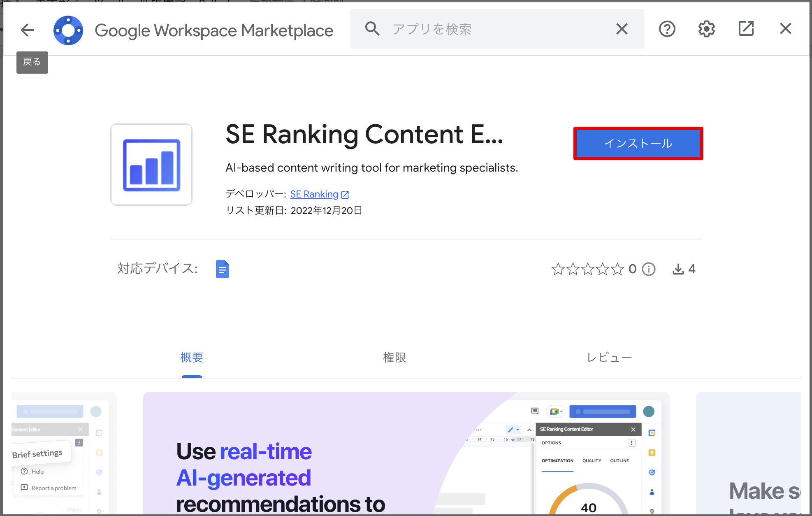Click the Google Workspace Marketplace title text
This screenshot has width=812, height=516.
(214, 30)
